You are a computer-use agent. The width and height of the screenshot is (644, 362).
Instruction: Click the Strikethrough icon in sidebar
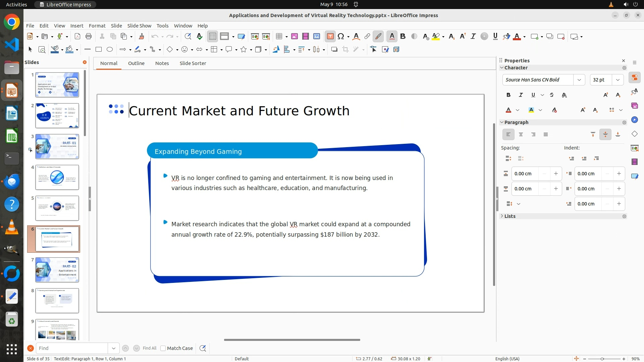click(552, 95)
